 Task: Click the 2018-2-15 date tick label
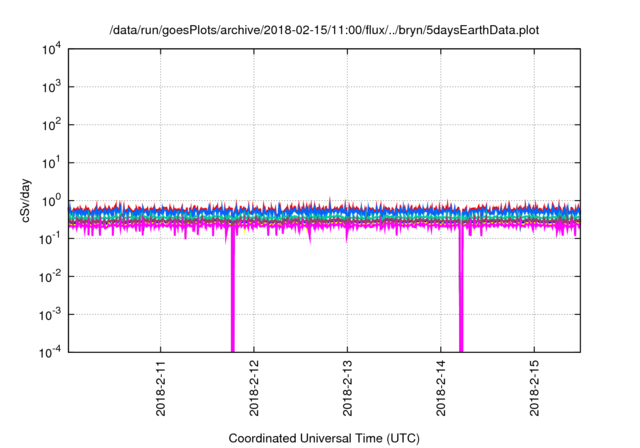[534, 388]
